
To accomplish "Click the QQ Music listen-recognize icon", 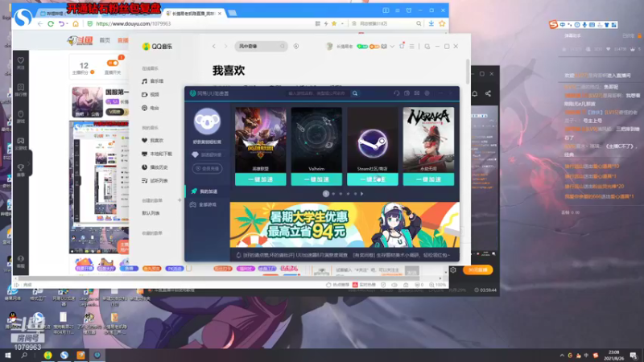I will tap(296, 47).
